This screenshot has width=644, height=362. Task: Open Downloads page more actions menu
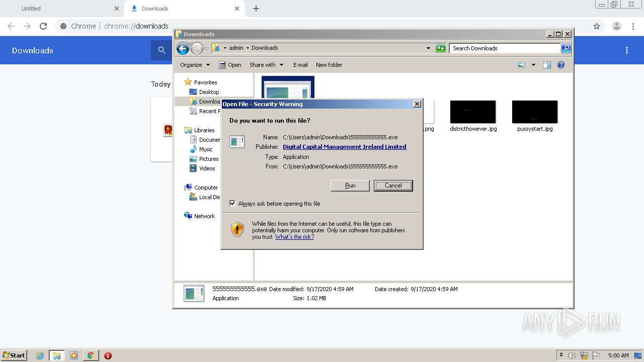click(627, 50)
